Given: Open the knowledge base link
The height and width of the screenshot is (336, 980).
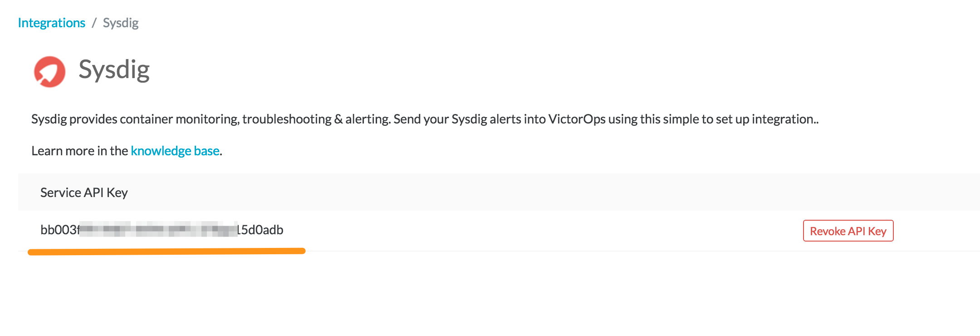Looking at the screenshot, I should (x=175, y=150).
